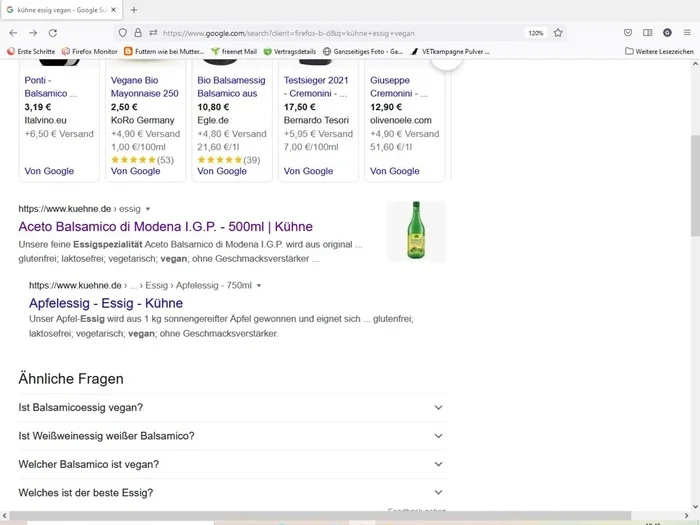
Task: Click the 120% zoom level indicator
Action: click(535, 32)
